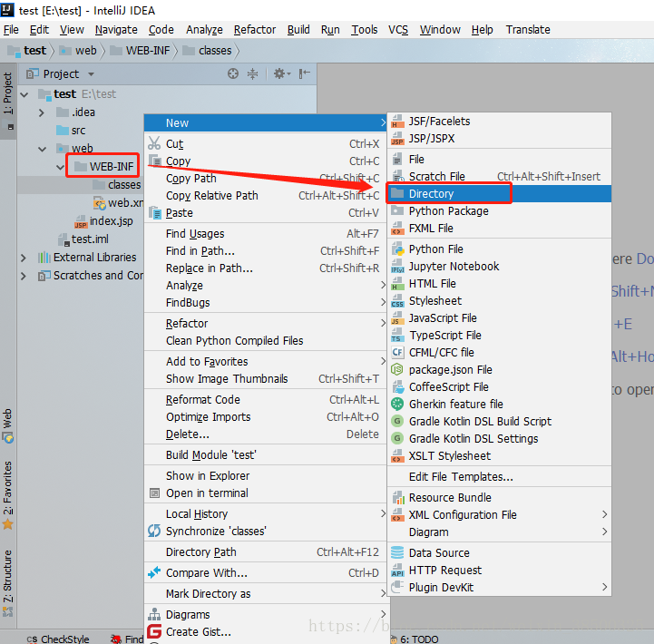Click the Data Source database icon
The image size is (654, 644).
tap(397, 552)
